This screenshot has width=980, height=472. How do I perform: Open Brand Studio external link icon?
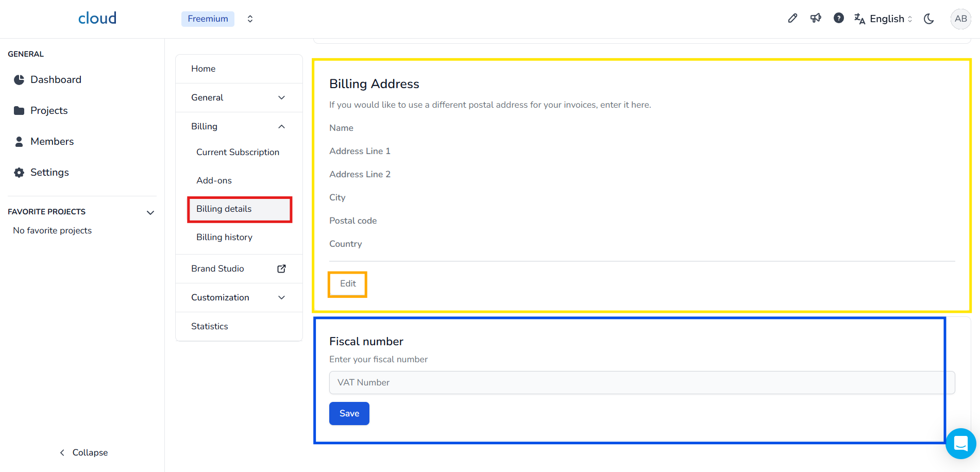tap(281, 268)
